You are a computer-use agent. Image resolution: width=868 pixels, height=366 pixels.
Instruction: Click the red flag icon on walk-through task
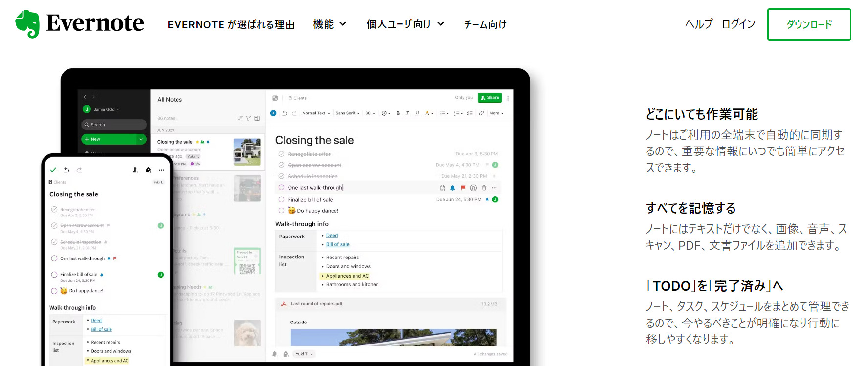(463, 188)
